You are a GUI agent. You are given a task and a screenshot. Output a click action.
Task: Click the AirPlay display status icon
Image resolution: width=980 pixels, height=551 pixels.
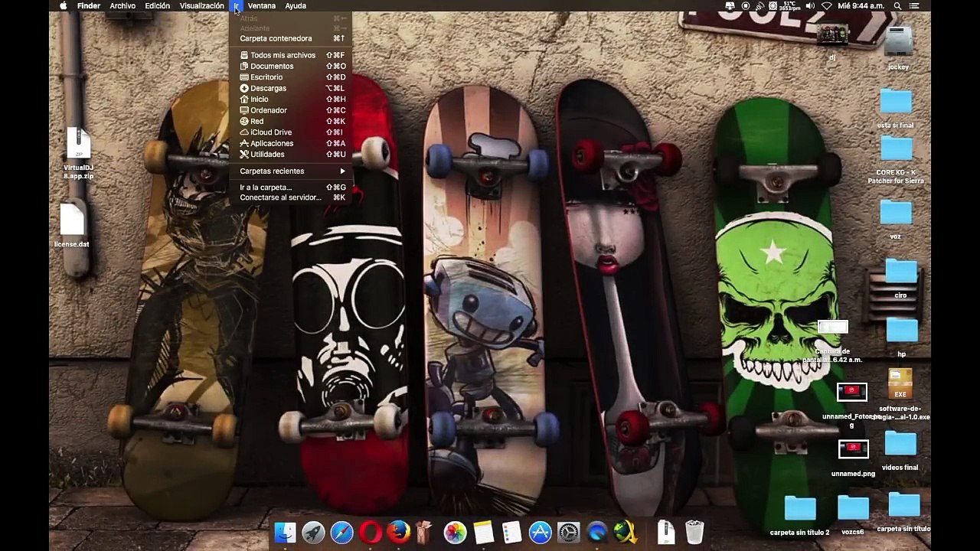pyautogui.click(x=730, y=5)
